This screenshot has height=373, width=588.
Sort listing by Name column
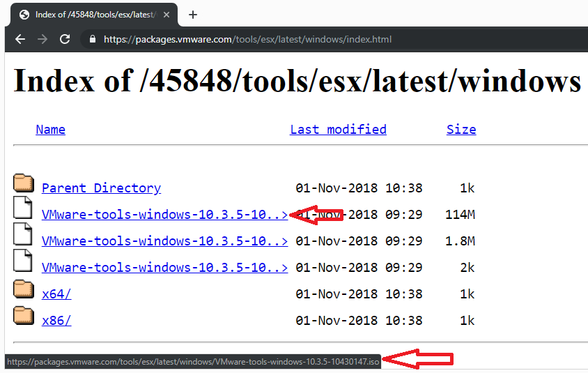tap(50, 130)
